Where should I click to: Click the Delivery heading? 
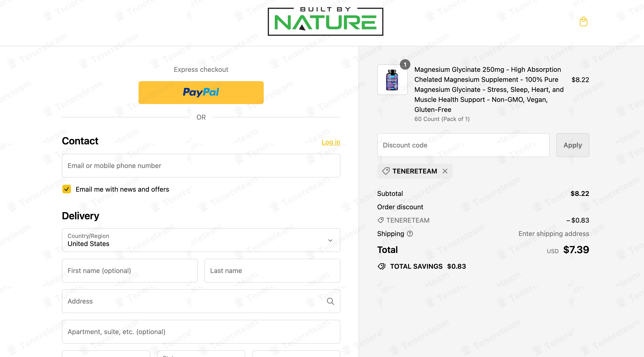click(x=80, y=216)
